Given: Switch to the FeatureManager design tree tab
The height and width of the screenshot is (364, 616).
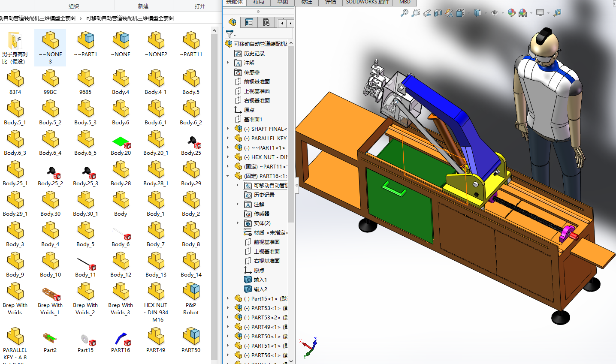Looking at the screenshot, I should [233, 22].
